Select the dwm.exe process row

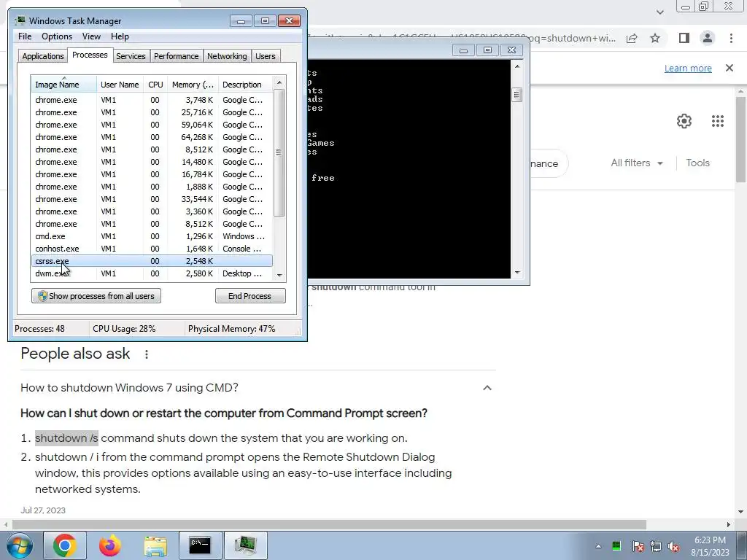coord(152,273)
